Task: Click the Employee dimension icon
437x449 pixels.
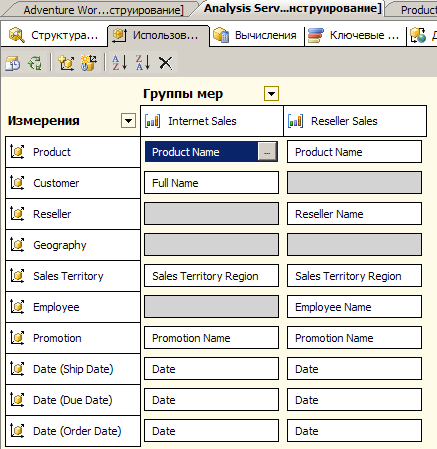Action: (17, 307)
